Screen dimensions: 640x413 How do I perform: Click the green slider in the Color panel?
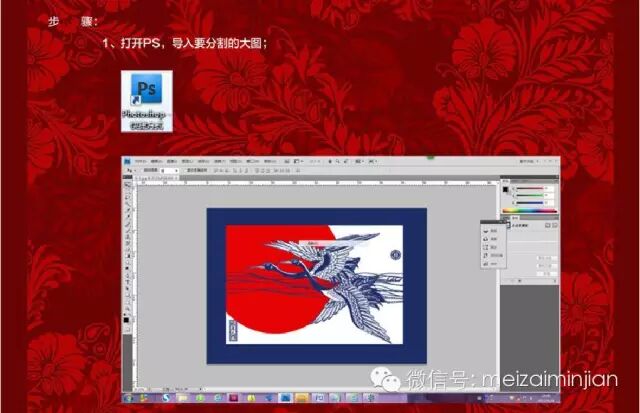[x=530, y=195]
